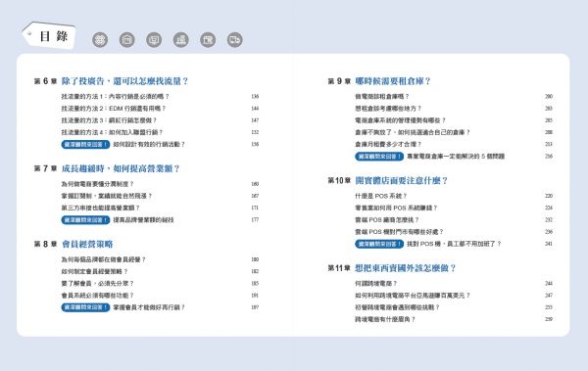Open the 第6章 chapter heading about finding traffic
588x371 pixels.
coord(111,81)
